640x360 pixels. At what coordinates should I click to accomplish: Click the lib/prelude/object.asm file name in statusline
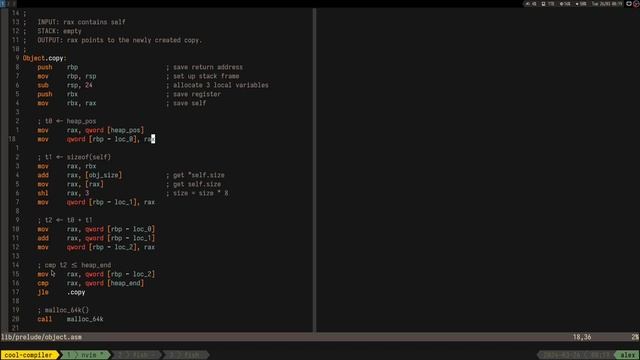tap(41, 337)
